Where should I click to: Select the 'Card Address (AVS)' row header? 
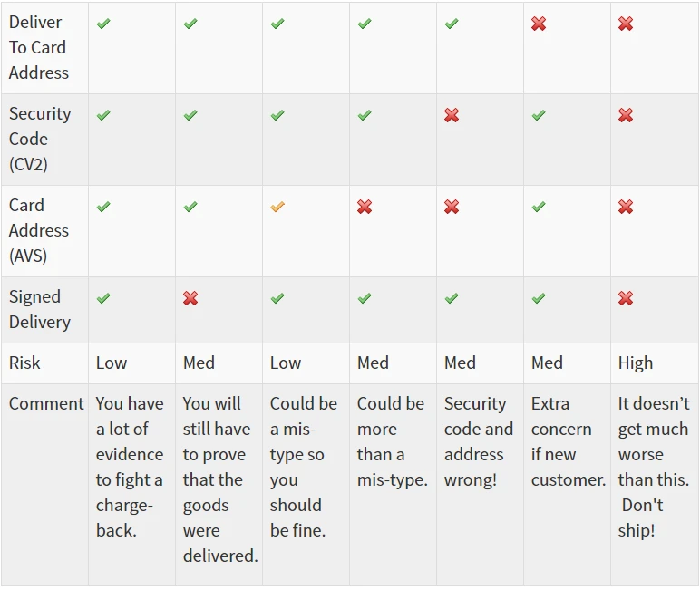[x=44, y=231]
